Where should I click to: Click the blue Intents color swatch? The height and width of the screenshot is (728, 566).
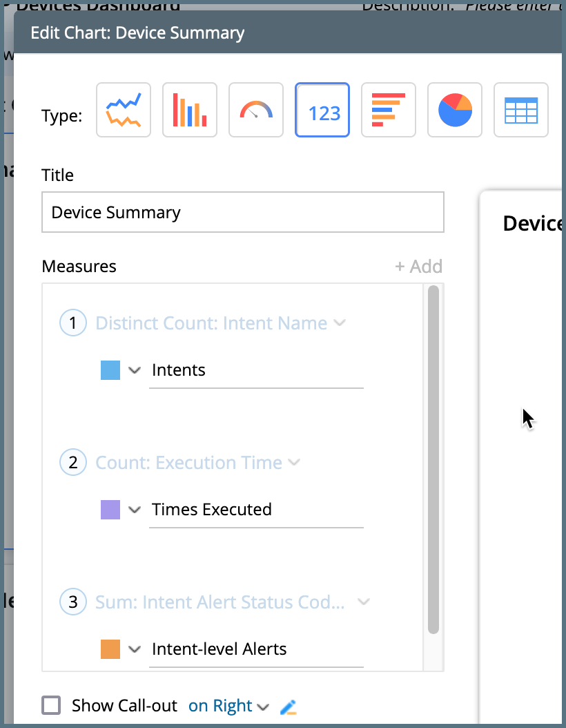coord(110,370)
